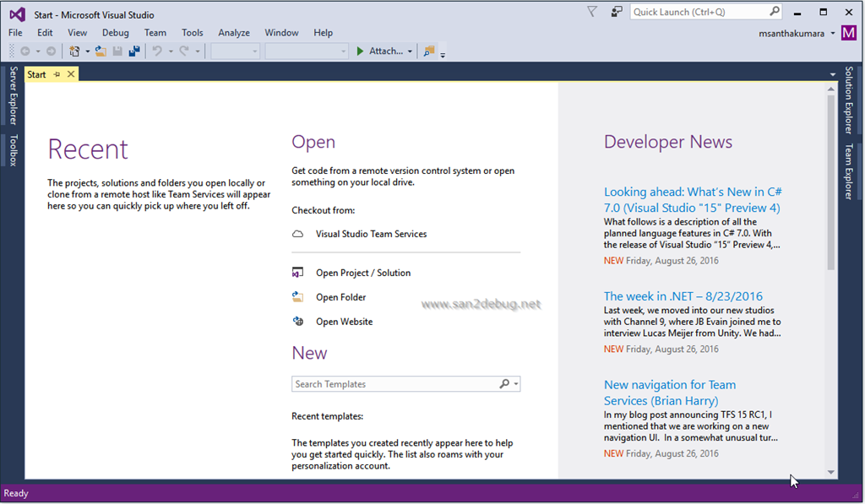This screenshot has height=504, width=865.
Task: Click the Redo toolbar icon
Action: [184, 51]
